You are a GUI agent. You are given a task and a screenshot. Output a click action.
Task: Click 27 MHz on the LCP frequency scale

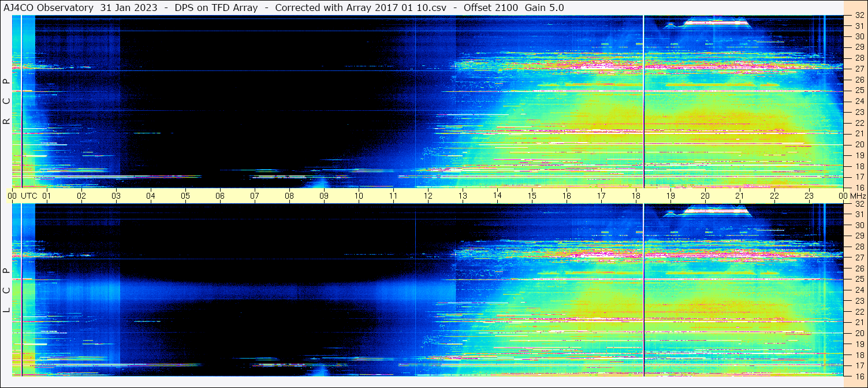[859, 258]
